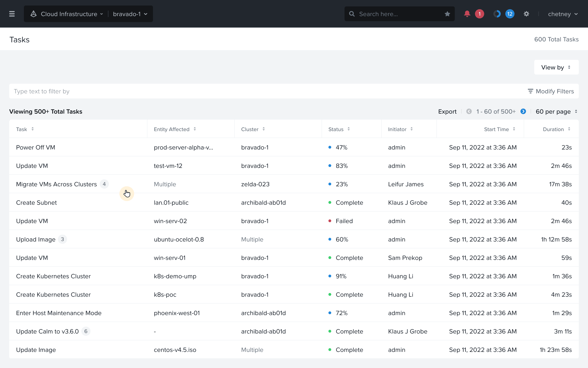
Task: Click entity lan.01-public
Action: point(171,202)
